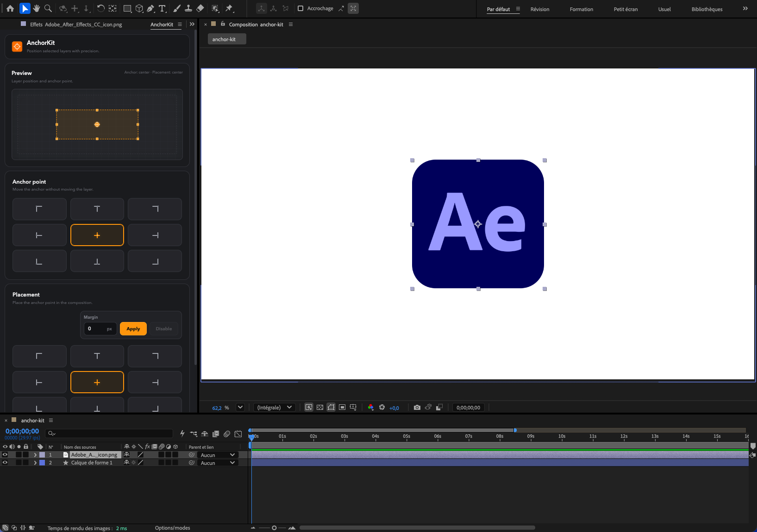
Task: Toggle lock for Adobe_A..._icon.png layer
Action: point(26,455)
